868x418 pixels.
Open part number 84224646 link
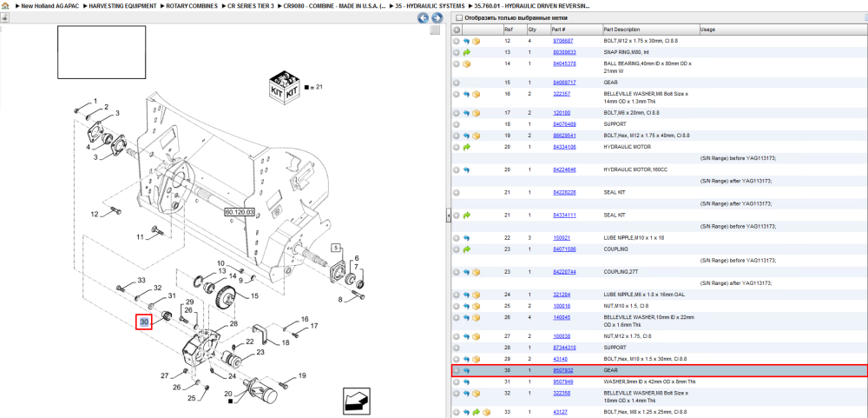tap(564, 169)
